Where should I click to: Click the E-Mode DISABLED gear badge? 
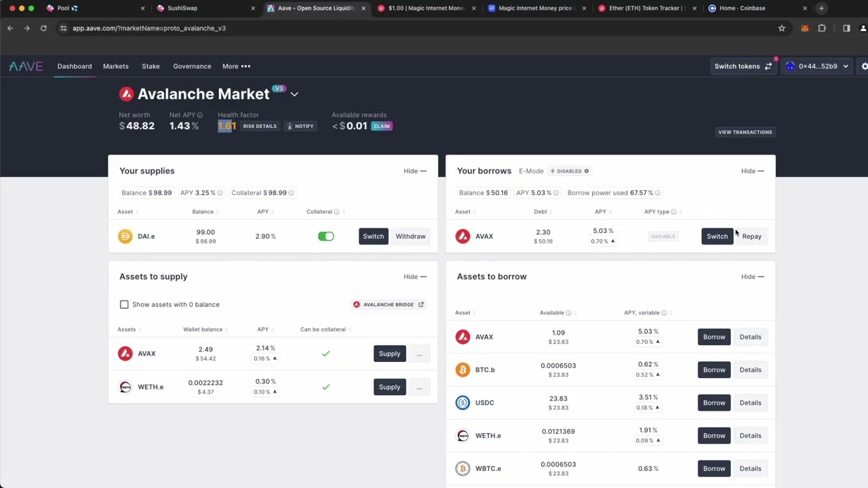pos(570,171)
